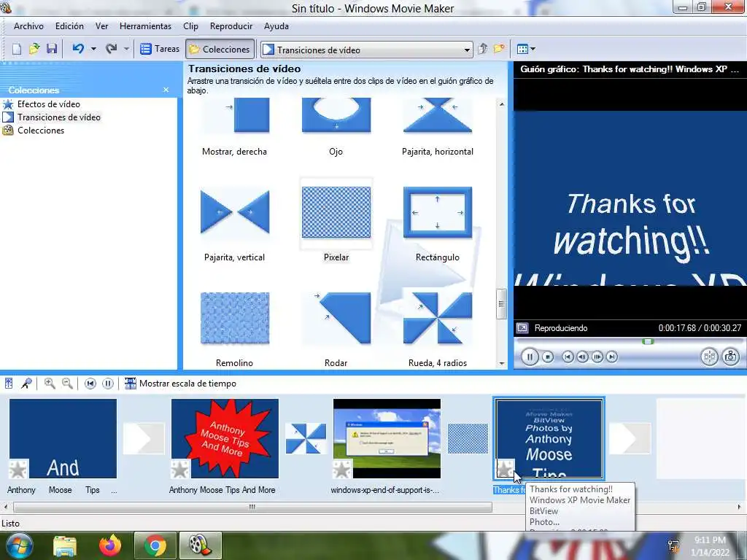This screenshot has width=747, height=560.
Task: Rewind the storyboard
Action: pos(90,384)
